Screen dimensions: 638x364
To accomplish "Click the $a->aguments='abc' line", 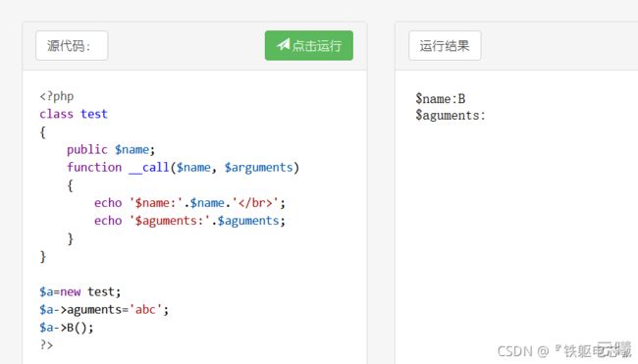I will tap(104, 309).
